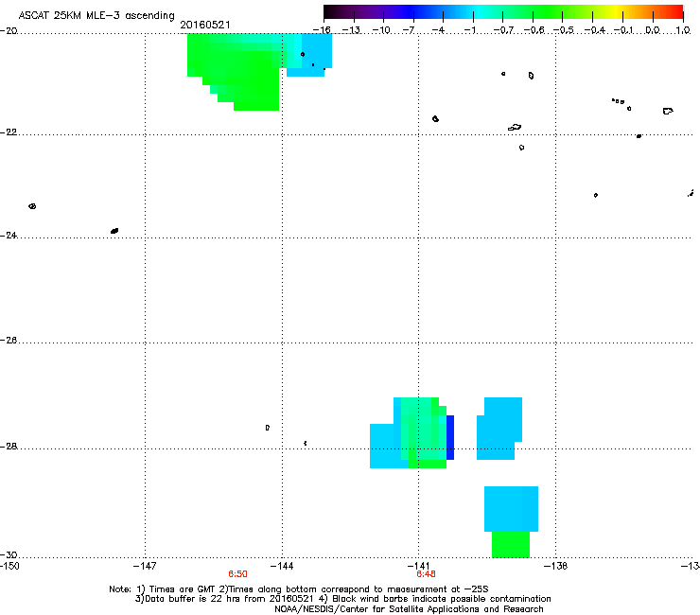Click the latitude label "-28"

click(9, 447)
